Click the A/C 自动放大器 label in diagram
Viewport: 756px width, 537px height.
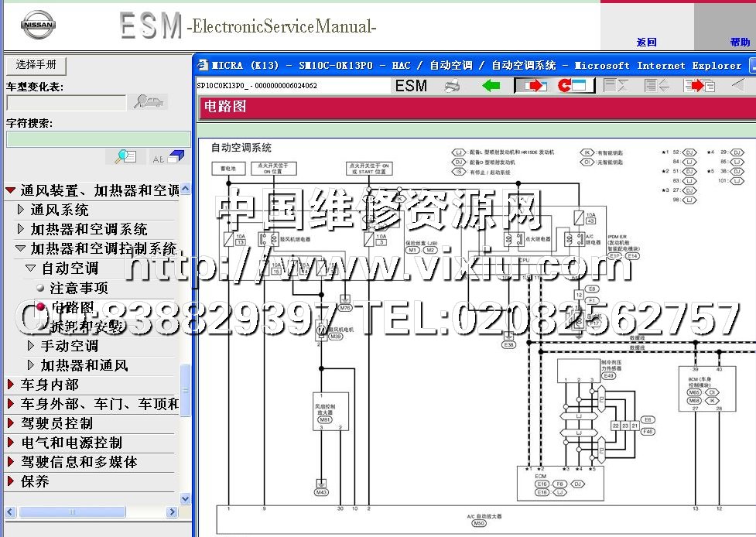tap(484, 516)
